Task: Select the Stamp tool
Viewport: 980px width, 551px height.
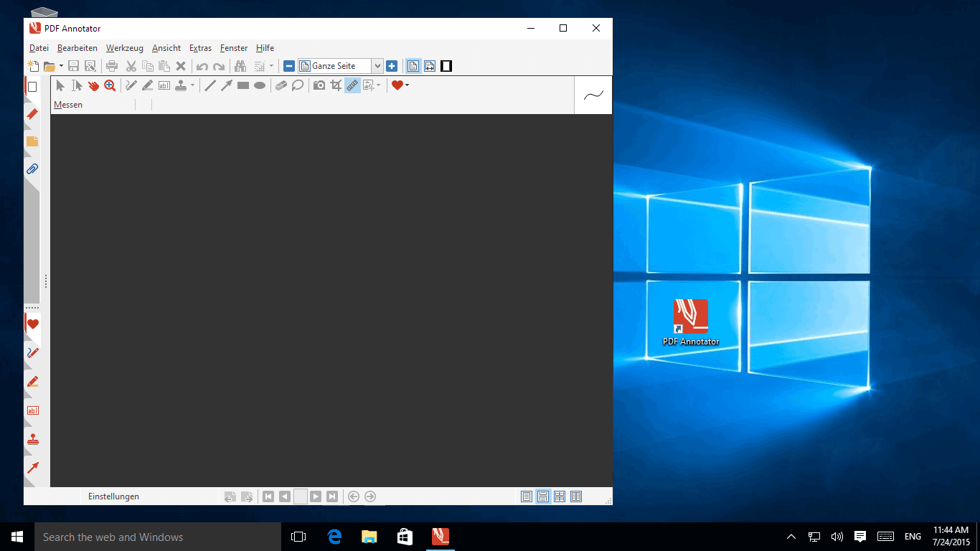Action: coord(181,85)
